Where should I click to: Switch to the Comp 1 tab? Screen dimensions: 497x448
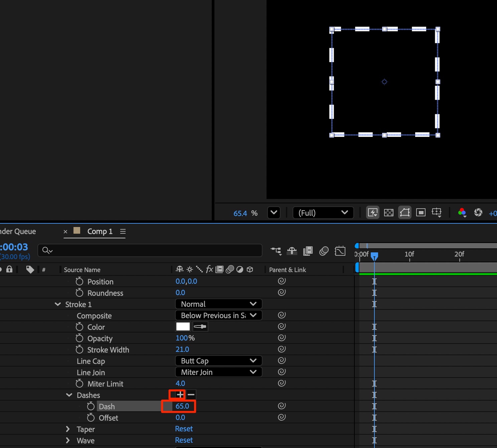tap(100, 231)
